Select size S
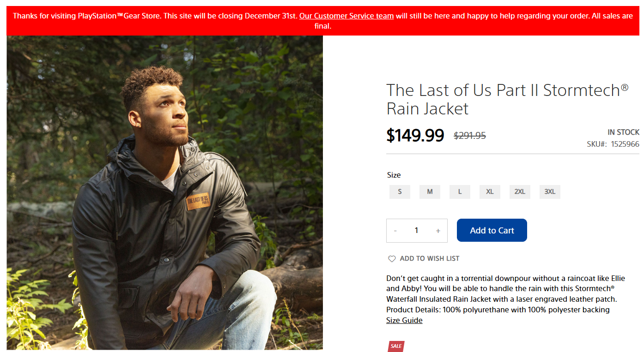 pos(400,192)
